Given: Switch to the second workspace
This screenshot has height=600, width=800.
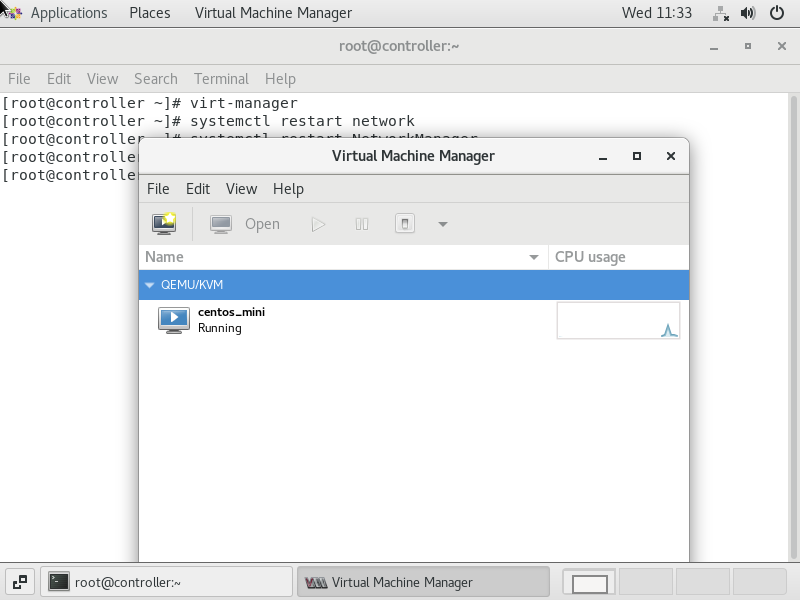Looking at the screenshot, I should [x=646, y=582].
